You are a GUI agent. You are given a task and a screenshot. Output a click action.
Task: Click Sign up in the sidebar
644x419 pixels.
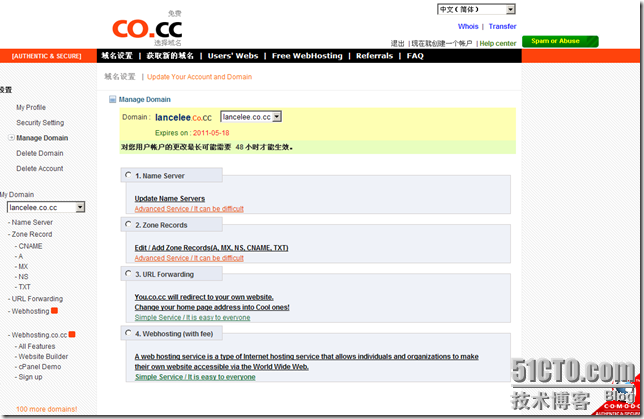(x=30, y=377)
